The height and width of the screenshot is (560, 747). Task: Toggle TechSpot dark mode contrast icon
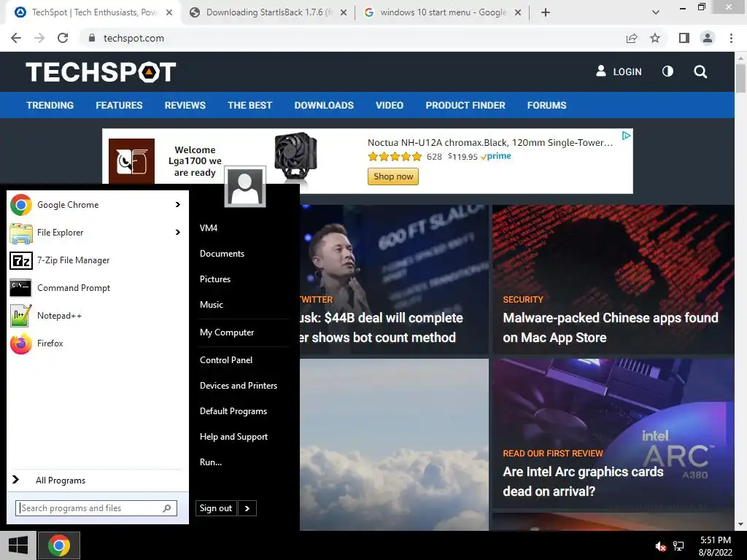(667, 71)
